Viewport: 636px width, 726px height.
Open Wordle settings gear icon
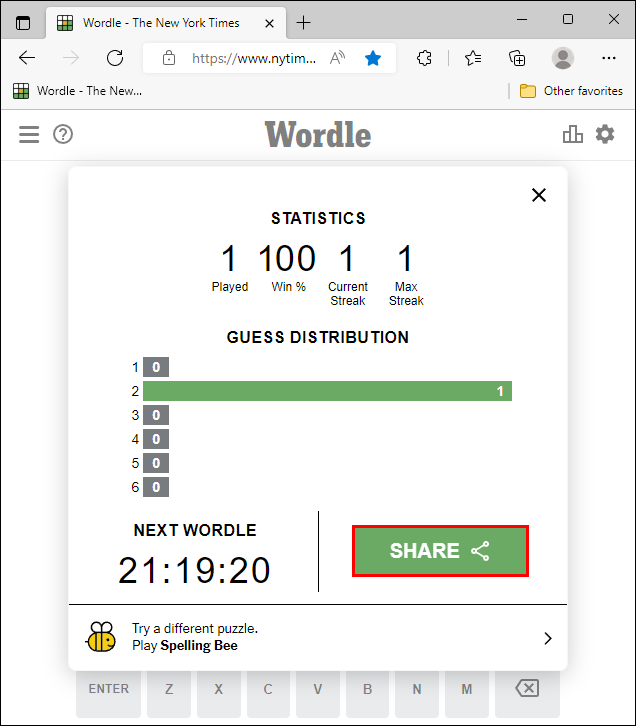pyautogui.click(x=605, y=134)
